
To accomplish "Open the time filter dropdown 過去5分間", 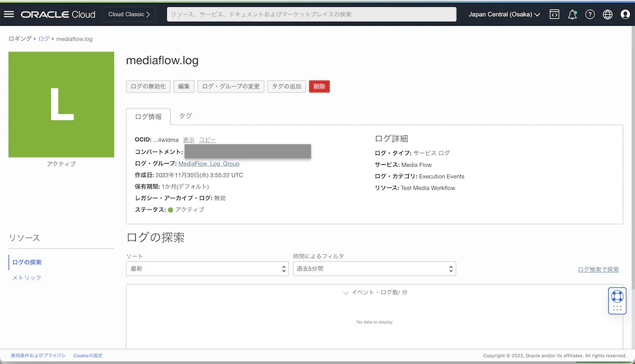I will 375,269.
